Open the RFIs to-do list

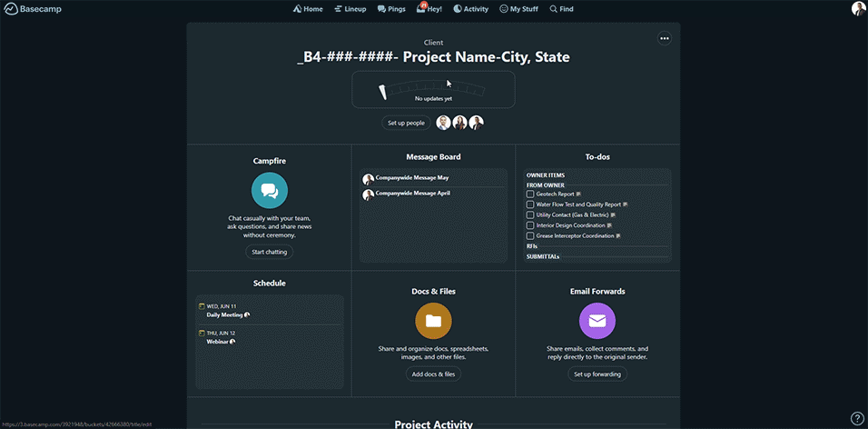point(531,246)
